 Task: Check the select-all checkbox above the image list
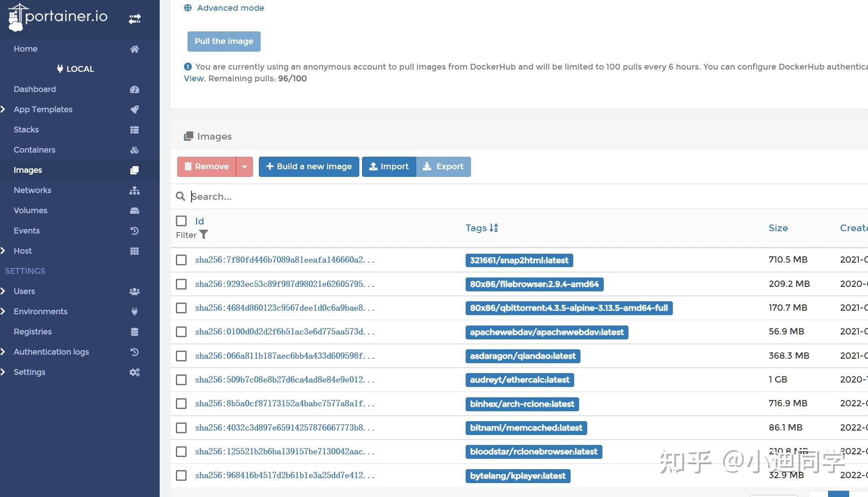pos(181,221)
